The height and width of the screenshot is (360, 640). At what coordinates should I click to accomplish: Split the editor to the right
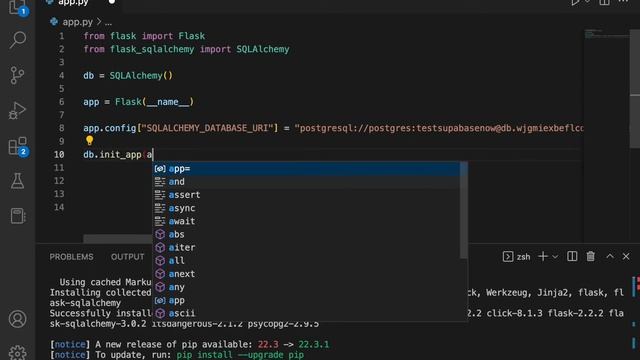tap(604, 2)
